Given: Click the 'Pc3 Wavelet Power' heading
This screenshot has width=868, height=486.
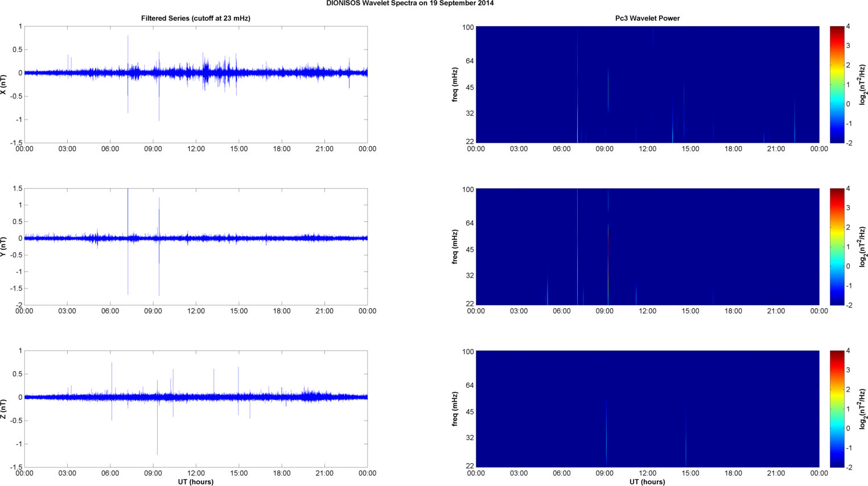Looking at the screenshot, I should (x=647, y=18).
